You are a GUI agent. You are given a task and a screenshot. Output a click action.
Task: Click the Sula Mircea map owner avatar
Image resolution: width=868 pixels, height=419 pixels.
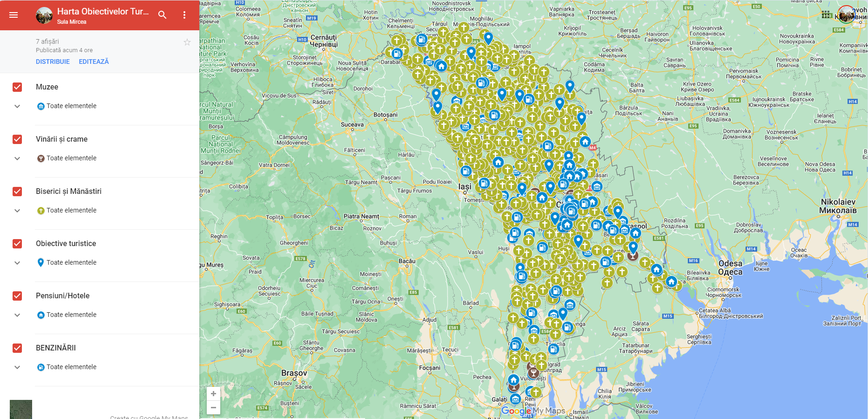(44, 15)
